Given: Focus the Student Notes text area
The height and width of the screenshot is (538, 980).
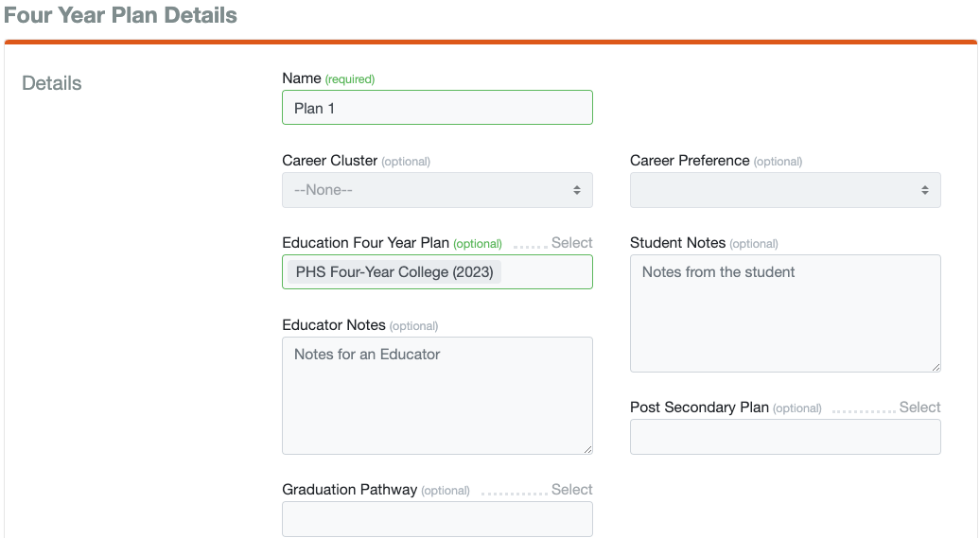Looking at the screenshot, I should click(785, 313).
